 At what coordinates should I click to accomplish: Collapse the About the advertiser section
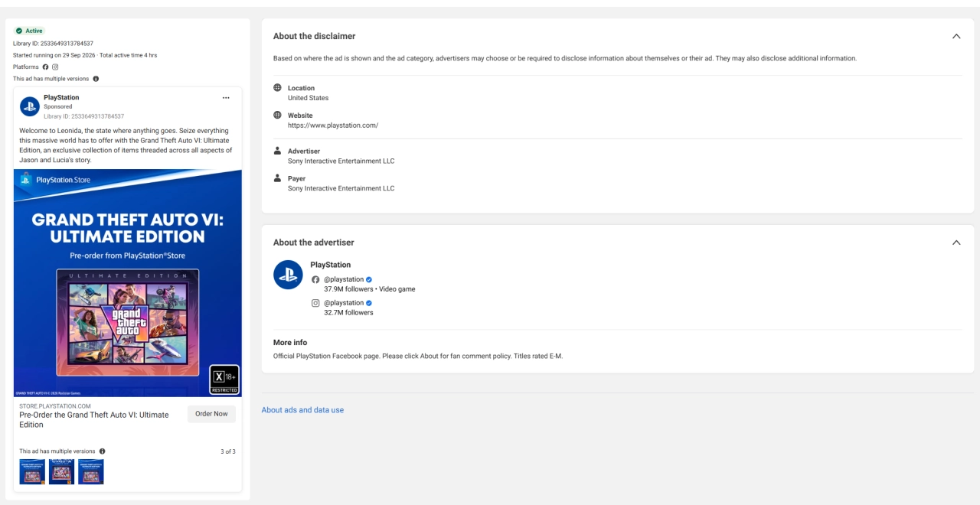pyautogui.click(x=956, y=243)
